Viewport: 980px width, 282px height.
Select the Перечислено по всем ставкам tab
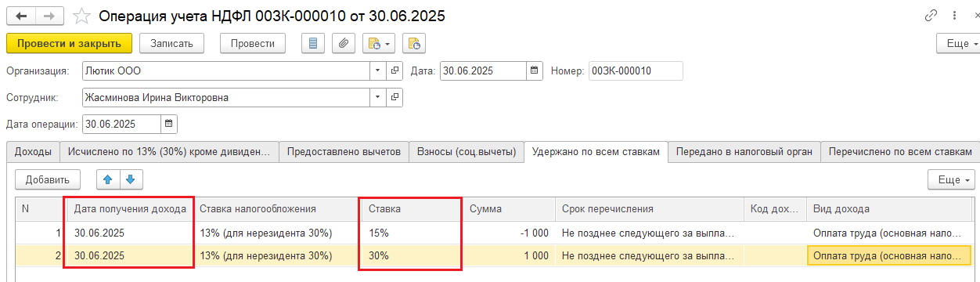coord(900,152)
